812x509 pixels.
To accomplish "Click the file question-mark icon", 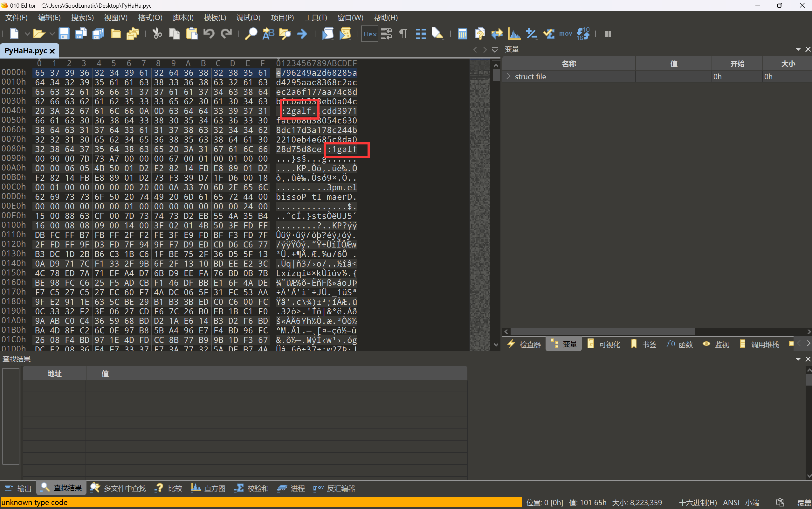I will [x=480, y=34].
